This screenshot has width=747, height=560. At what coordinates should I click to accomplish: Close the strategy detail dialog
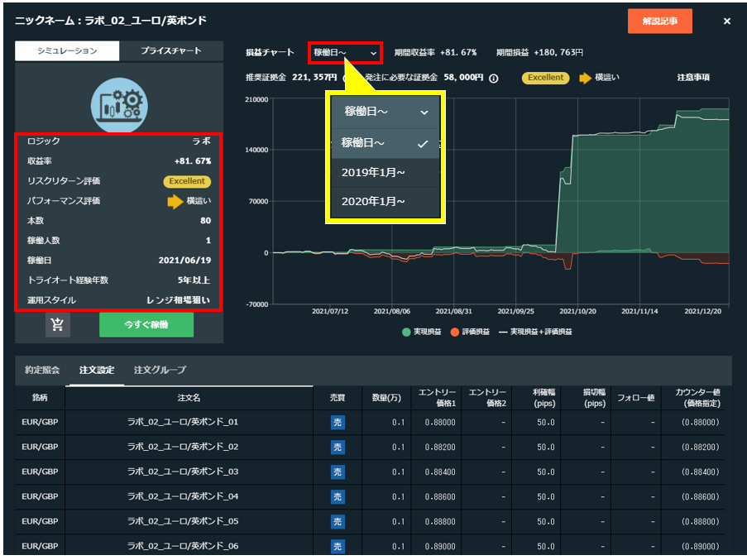click(727, 21)
